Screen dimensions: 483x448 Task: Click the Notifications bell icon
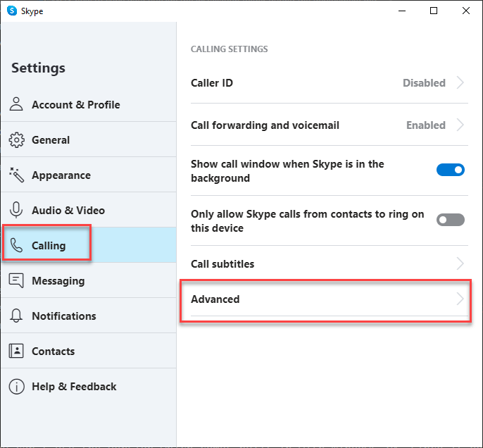[17, 316]
